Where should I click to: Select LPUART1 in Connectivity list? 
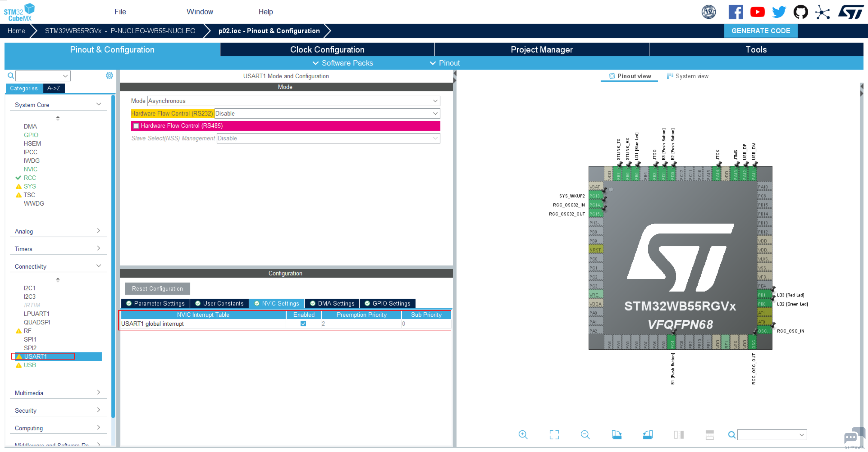pos(36,314)
